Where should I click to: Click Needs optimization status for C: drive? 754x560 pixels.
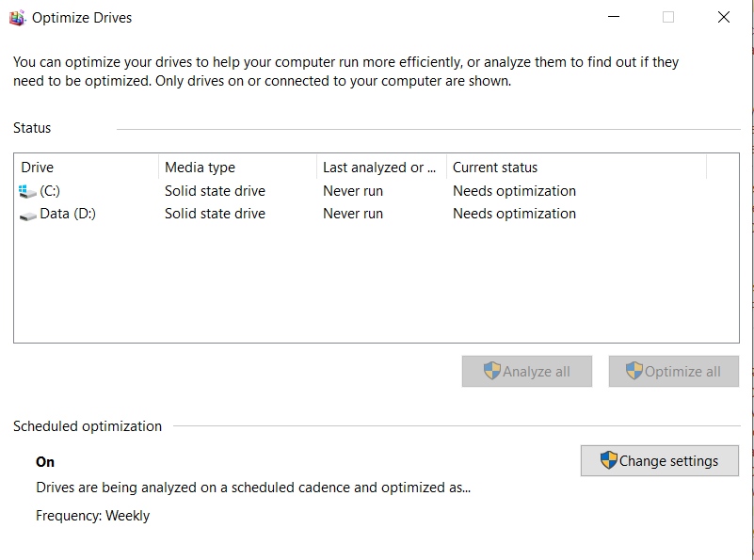tap(514, 191)
